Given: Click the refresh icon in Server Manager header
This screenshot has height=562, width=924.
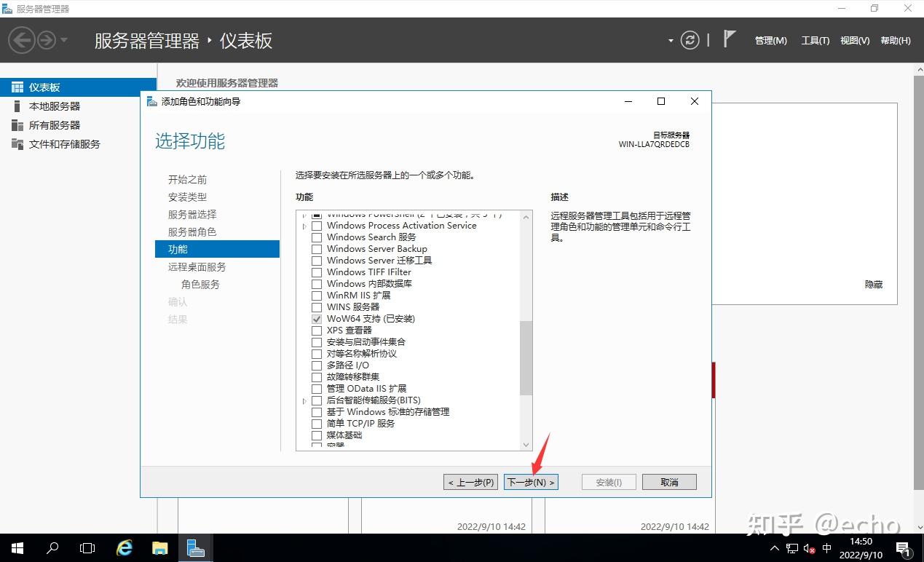Looking at the screenshot, I should click(690, 40).
